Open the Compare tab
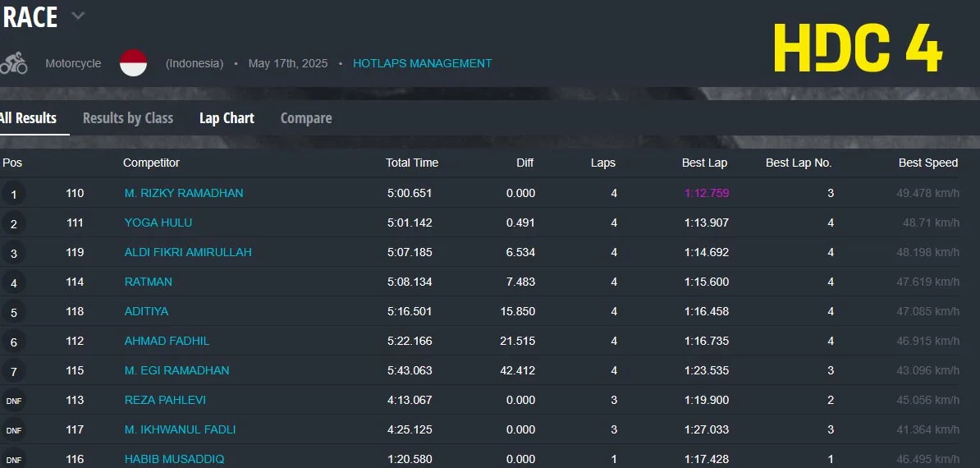The image size is (980, 468). (306, 118)
